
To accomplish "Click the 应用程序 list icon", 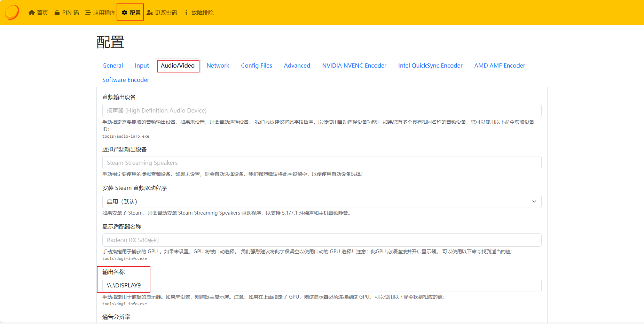I will [88, 13].
